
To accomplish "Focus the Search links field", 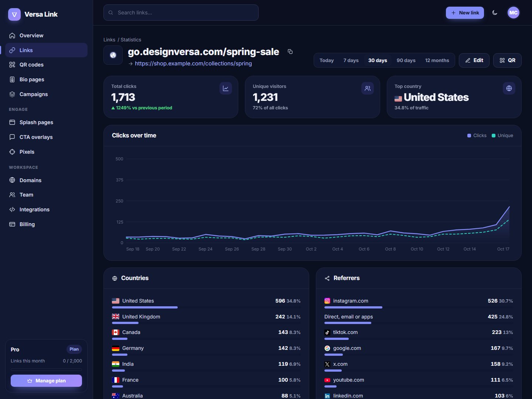I will [181, 13].
